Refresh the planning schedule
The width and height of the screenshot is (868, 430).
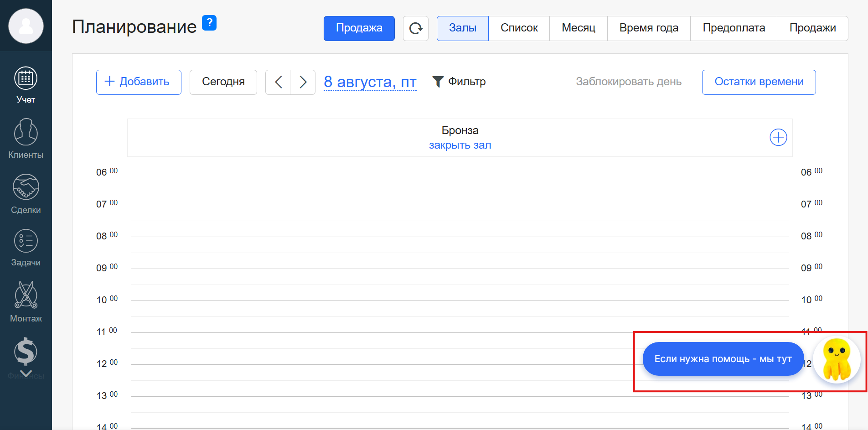point(415,28)
